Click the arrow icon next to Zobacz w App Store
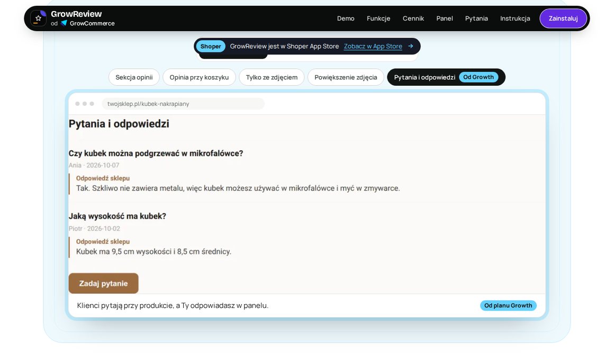This screenshot has width=614, height=364. pyautogui.click(x=410, y=46)
